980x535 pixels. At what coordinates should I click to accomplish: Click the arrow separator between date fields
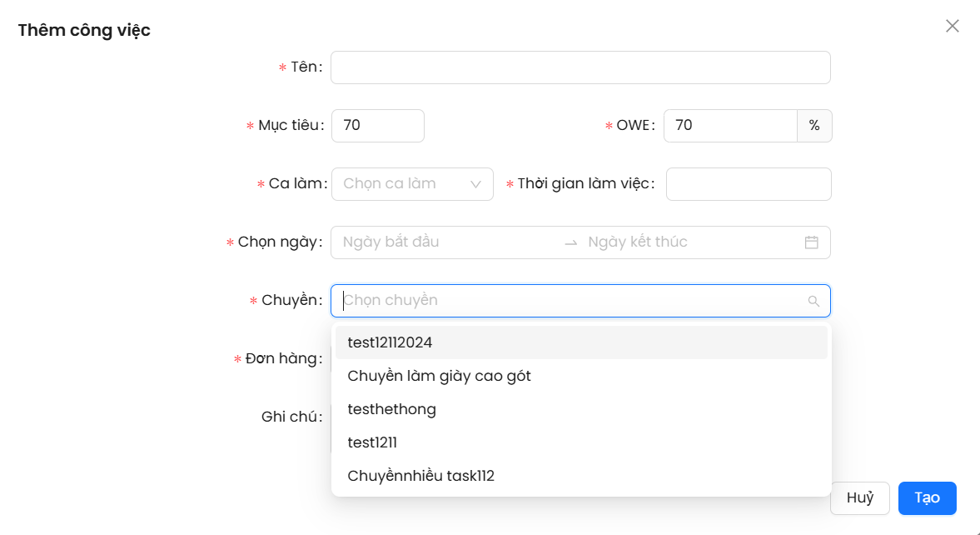tap(570, 242)
